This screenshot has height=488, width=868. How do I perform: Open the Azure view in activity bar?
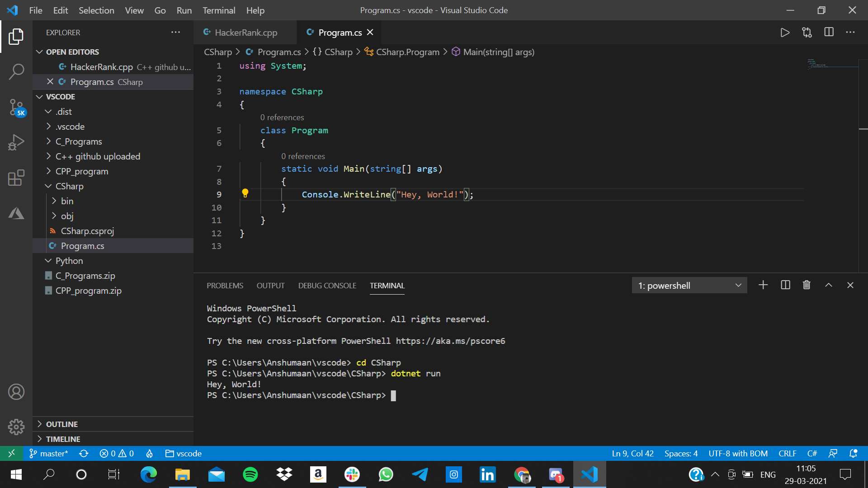click(x=16, y=213)
